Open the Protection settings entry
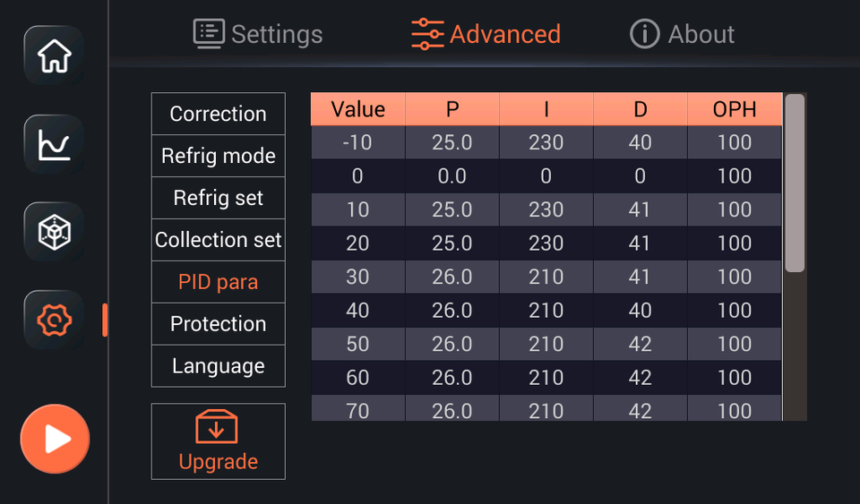The height and width of the screenshot is (504, 860). 218,324
